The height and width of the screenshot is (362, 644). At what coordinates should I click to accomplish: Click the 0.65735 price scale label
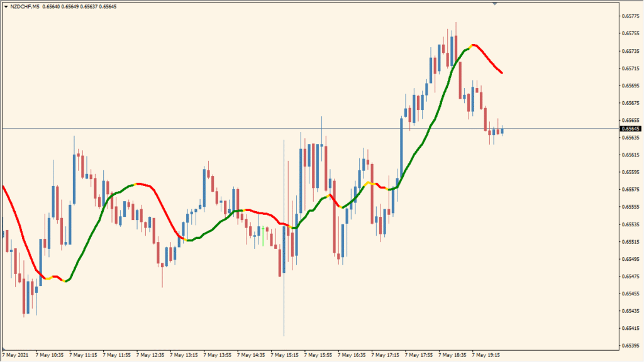point(630,51)
